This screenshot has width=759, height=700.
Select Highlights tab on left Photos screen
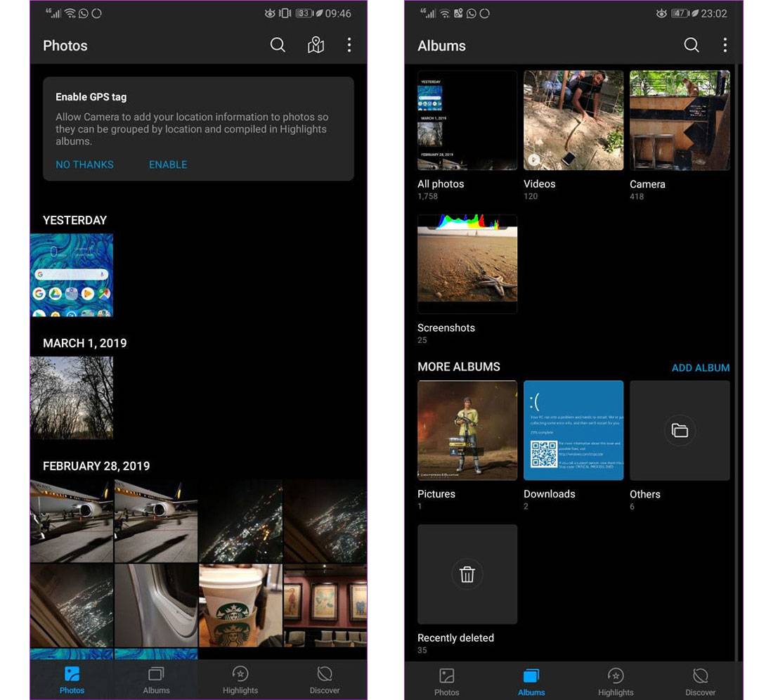coord(240,680)
